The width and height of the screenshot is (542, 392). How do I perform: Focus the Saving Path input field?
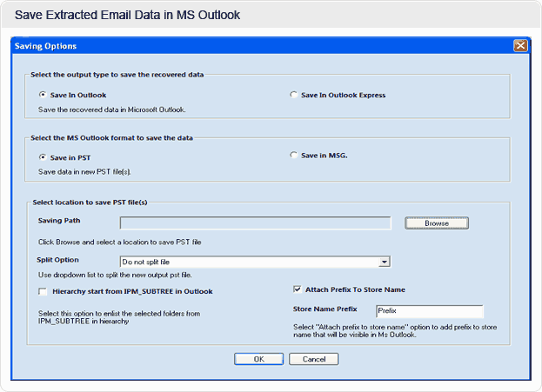coord(256,223)
